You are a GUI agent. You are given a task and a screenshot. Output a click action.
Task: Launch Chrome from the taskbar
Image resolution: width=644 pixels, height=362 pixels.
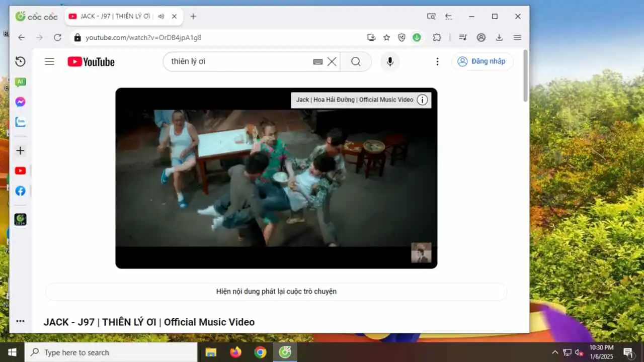point(260,352)
